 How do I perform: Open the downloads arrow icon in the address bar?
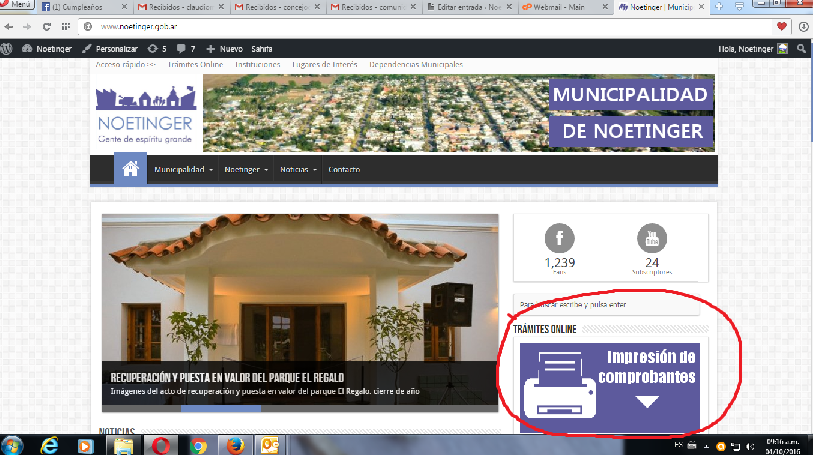tap(803, 26)
